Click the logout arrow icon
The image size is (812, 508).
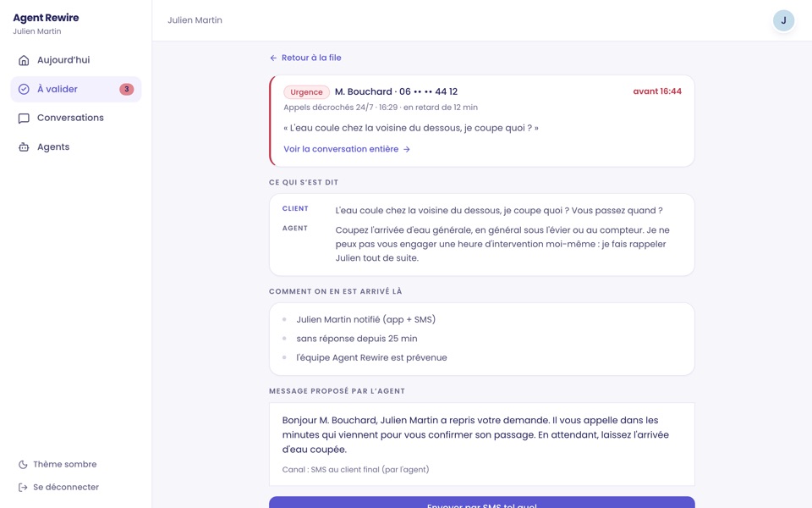[23, 488]
